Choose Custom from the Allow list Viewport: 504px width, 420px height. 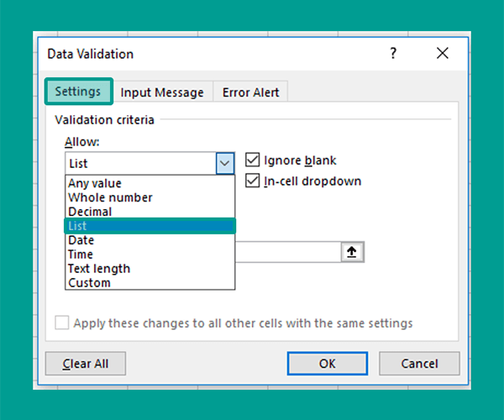pyautogui.click(x=150, y=283)
